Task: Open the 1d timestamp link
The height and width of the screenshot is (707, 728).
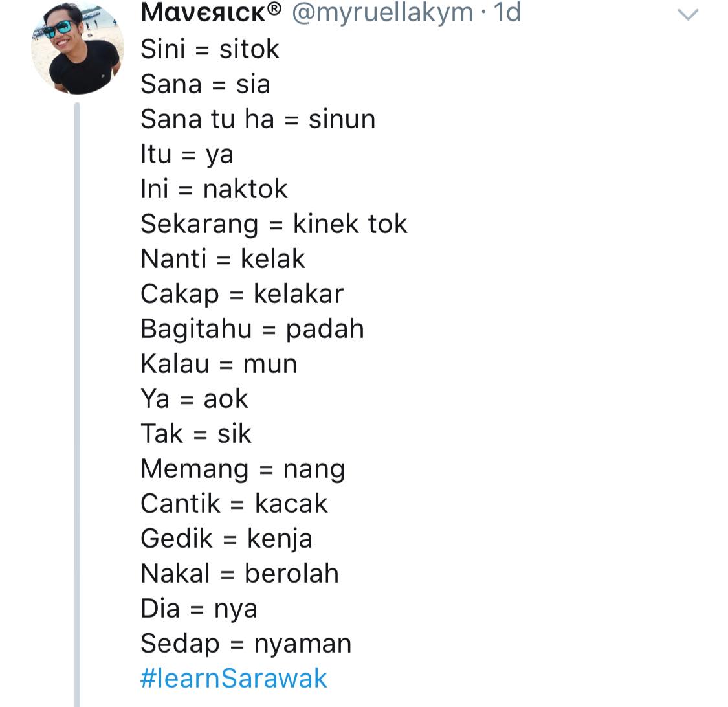Action: (507, 12)
